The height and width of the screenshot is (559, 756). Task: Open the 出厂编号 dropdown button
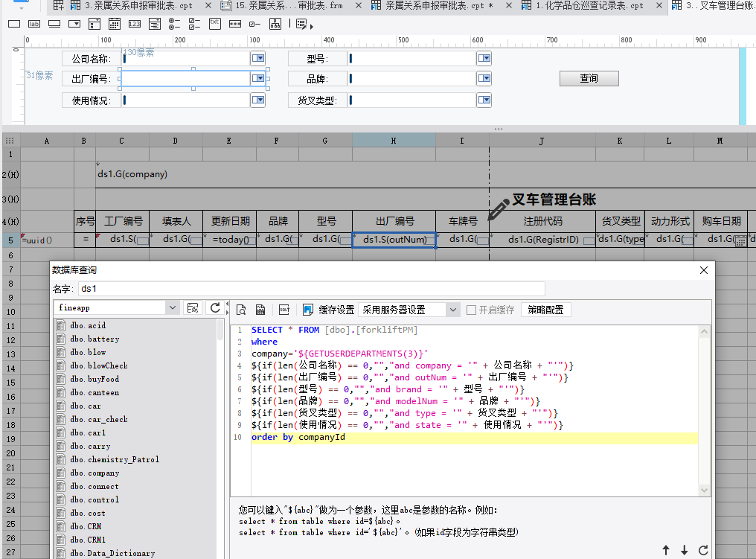[258, 78]
